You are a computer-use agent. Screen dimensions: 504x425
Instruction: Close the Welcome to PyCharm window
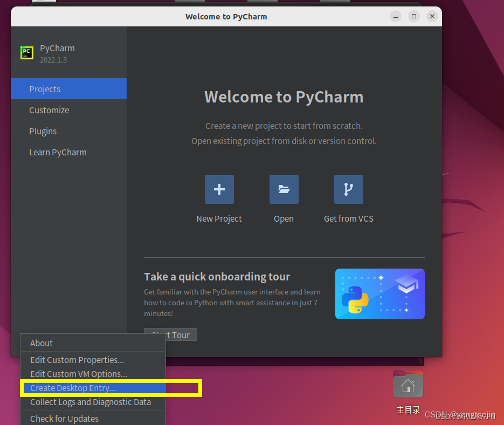coord(432,16)
